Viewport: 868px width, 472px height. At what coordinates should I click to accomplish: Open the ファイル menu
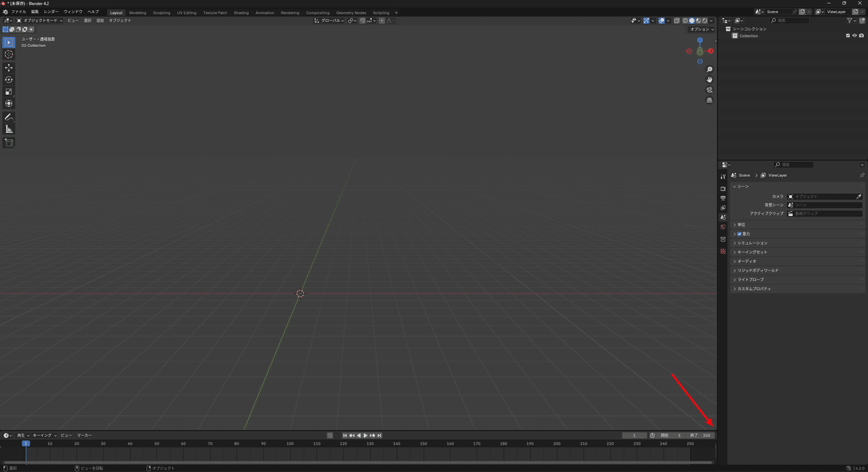point(18,12)
